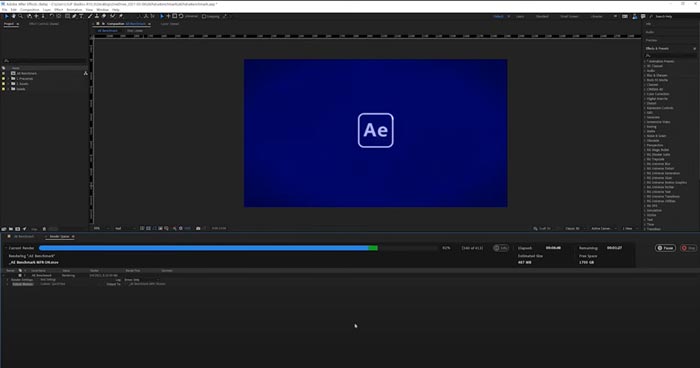Click label color swatch of AE Benchmark item

[4, 73]
